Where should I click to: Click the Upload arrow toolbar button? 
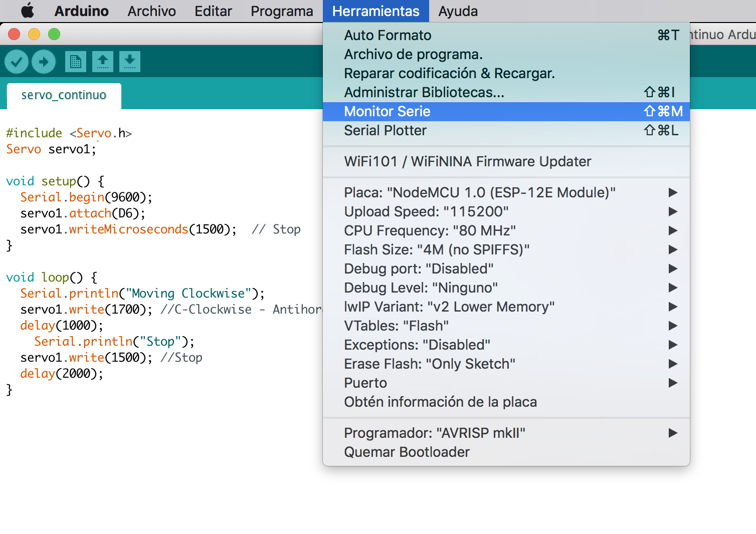[x=44, y=62]
